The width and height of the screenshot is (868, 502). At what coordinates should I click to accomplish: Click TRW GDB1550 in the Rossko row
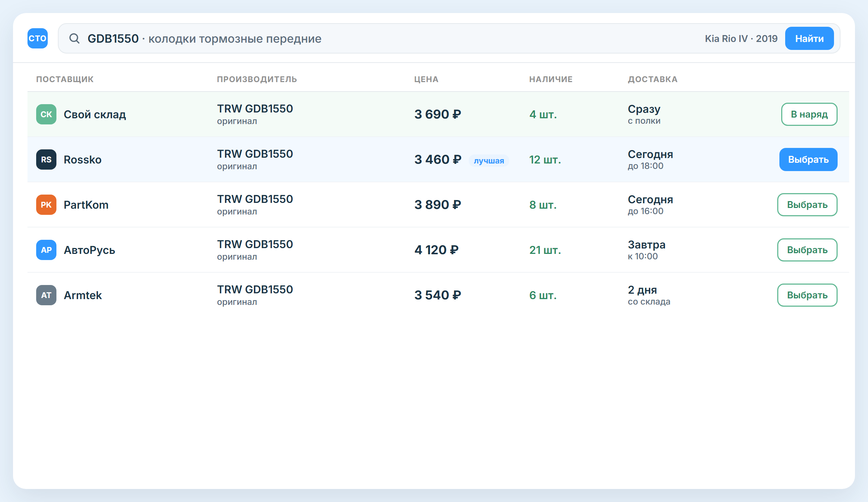[255, 154]
